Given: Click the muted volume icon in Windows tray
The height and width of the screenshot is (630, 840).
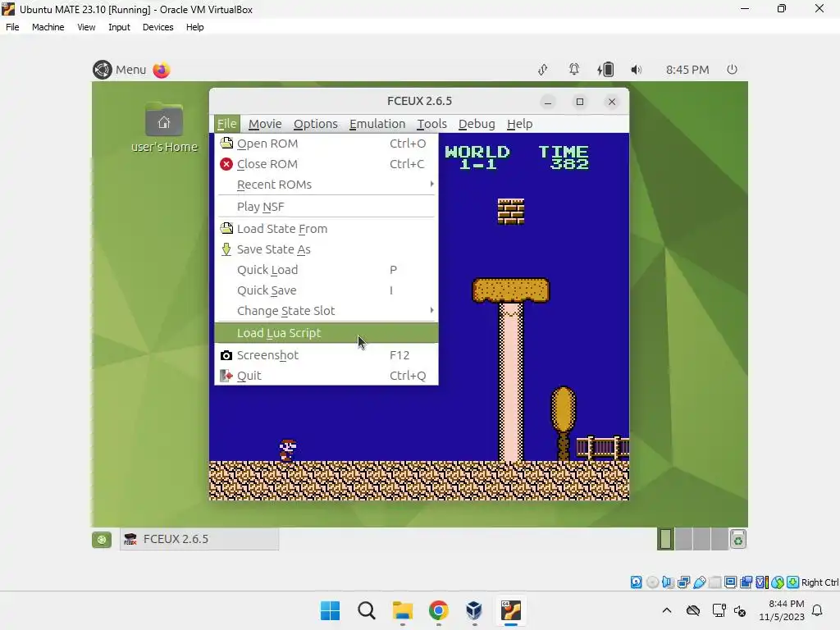Looking at the screenshot, I should [740, 610].
